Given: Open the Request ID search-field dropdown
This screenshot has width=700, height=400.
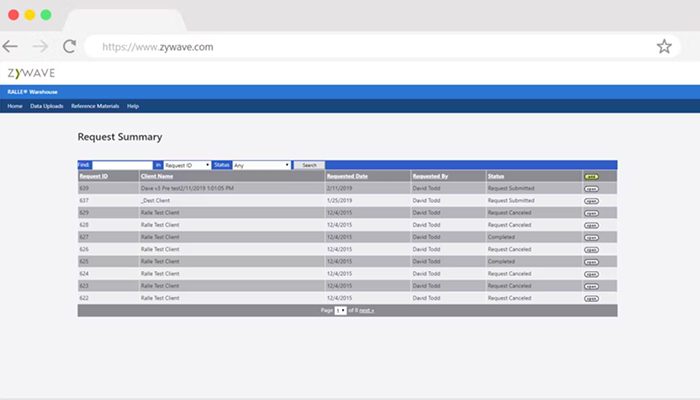Looking at the screenshot, I should (x=187, y=165).
